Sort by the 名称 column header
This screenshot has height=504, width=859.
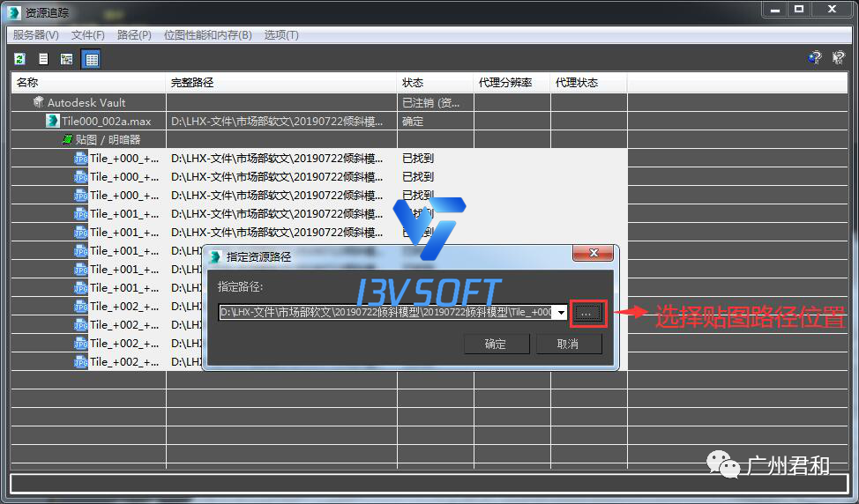point(88,83)
